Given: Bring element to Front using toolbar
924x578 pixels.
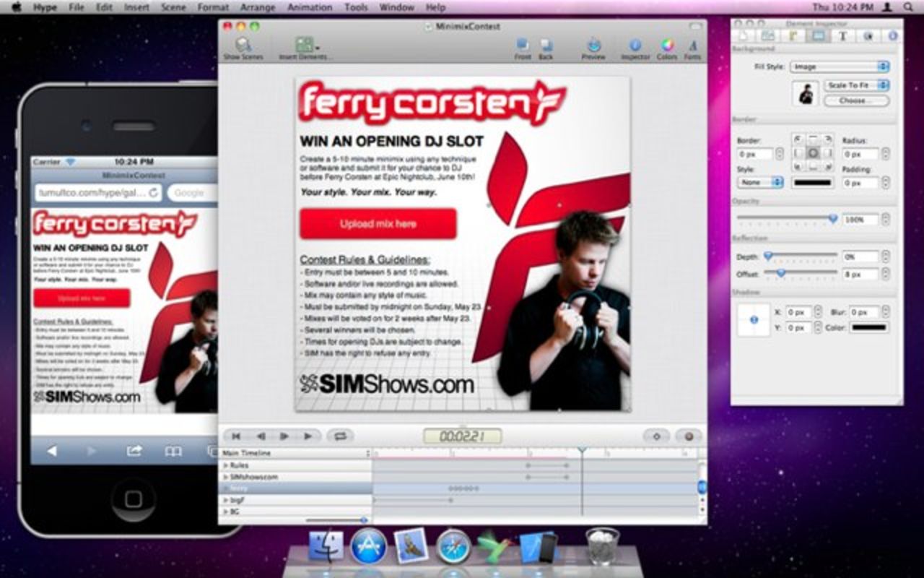Looking at the screenshot, I should click(522, 47).
